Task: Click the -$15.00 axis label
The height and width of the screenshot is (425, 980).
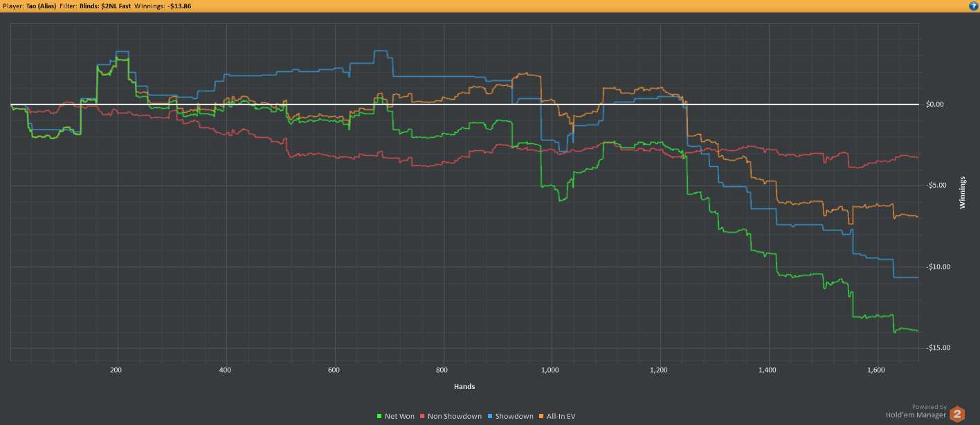Action: click(938, 348)
